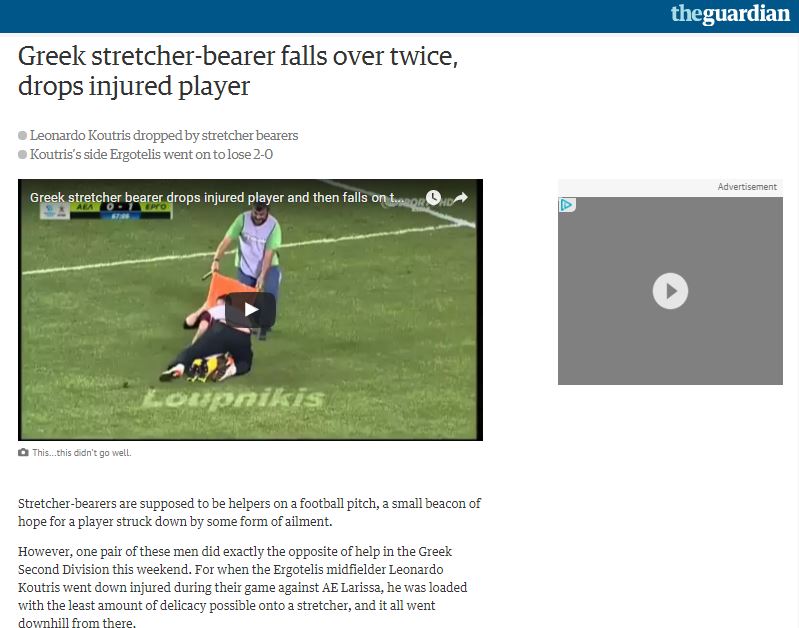Click the grey bullet before Koutris's side

[x=22, y=154]
